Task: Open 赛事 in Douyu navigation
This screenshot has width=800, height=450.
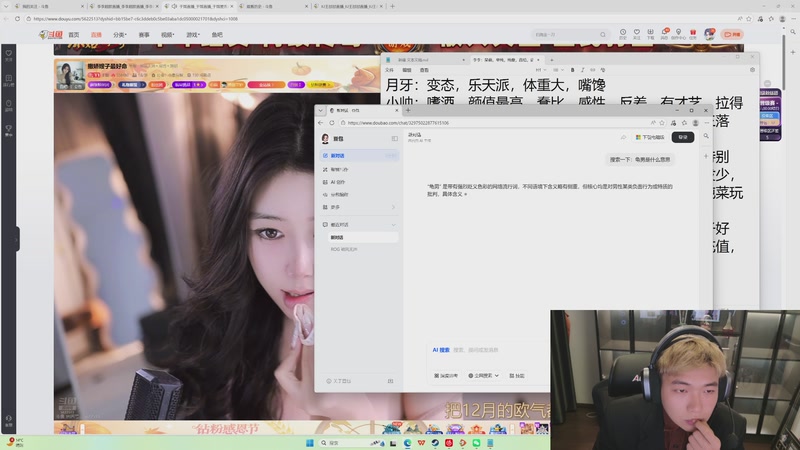Action: [144, 35]
